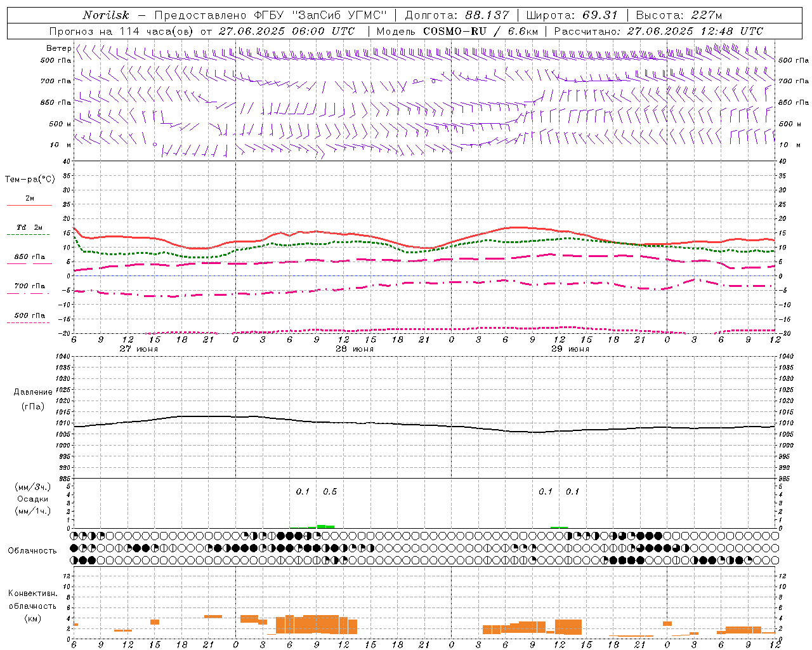Select the "Предоставлено ФГБУ ЗапСиб УГМС" provider text

(x=271, y=15)
